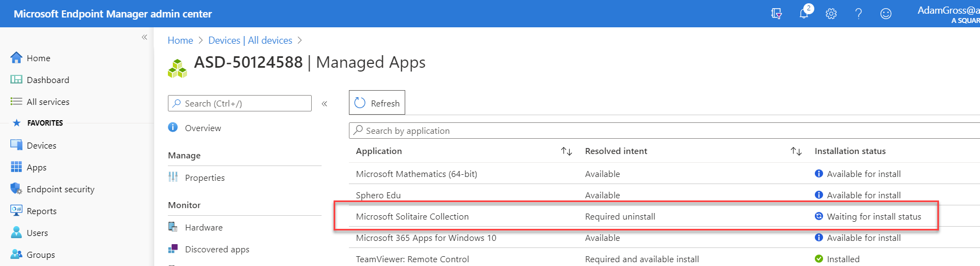Open the feedback smiley icon

point(886,14)
